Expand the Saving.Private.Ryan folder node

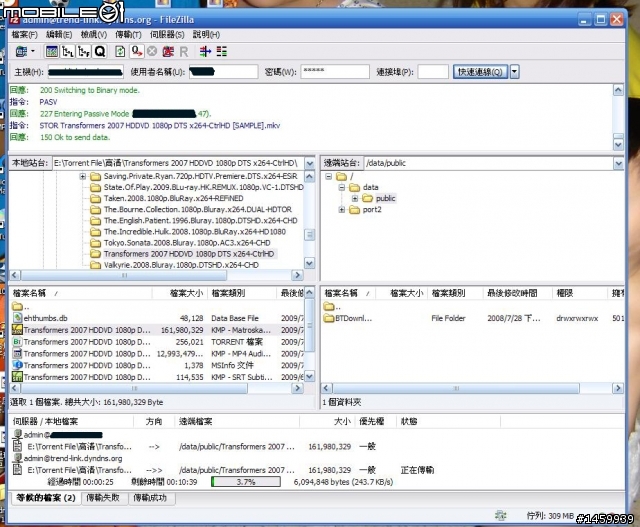click(82, 176)
